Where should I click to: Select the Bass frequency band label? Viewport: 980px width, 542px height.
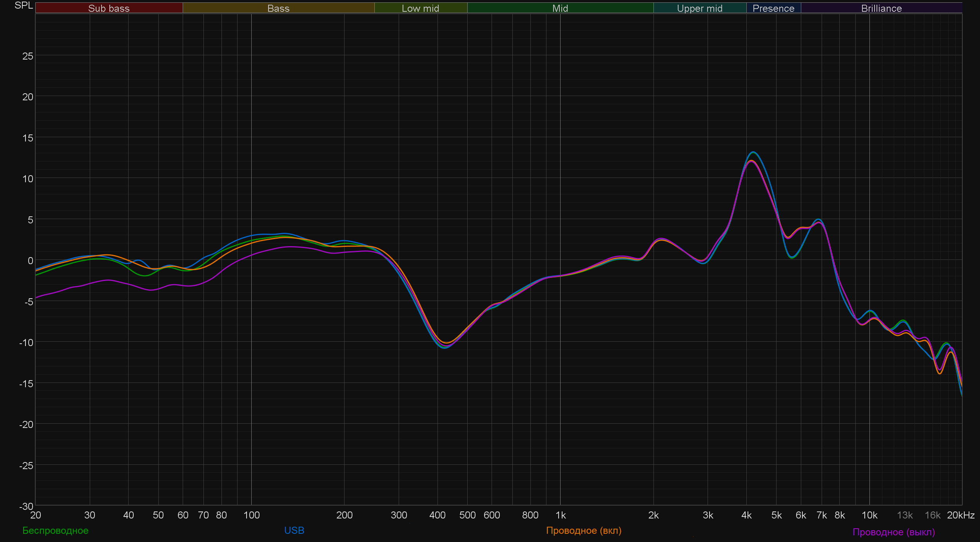278,8
